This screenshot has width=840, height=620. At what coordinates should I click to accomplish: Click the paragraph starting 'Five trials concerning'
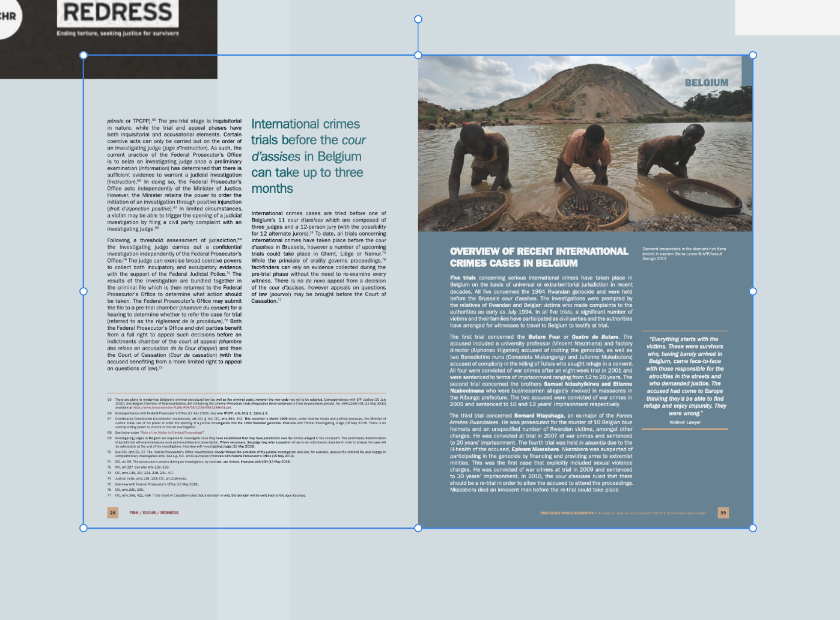pos(541,302)
